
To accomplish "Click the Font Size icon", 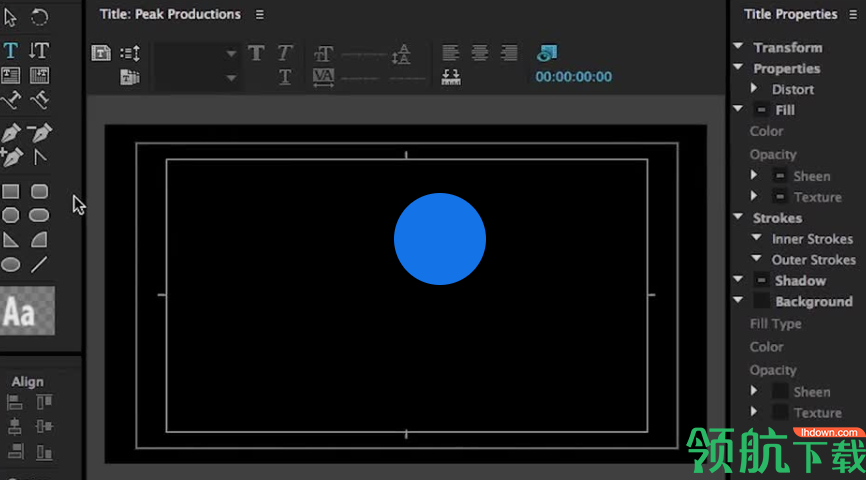I will click(x=323, y=54).
